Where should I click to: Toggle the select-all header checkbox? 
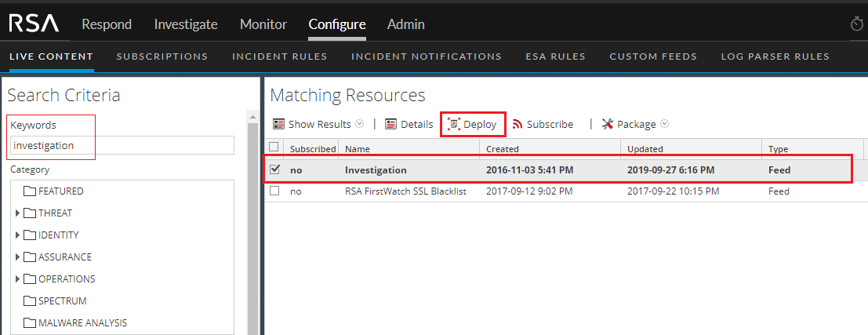point(274,147)
